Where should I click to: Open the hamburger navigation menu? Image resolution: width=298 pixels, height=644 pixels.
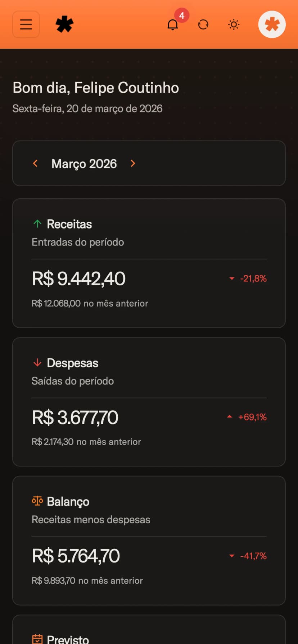pyautogui.click(x=26, y=24)
